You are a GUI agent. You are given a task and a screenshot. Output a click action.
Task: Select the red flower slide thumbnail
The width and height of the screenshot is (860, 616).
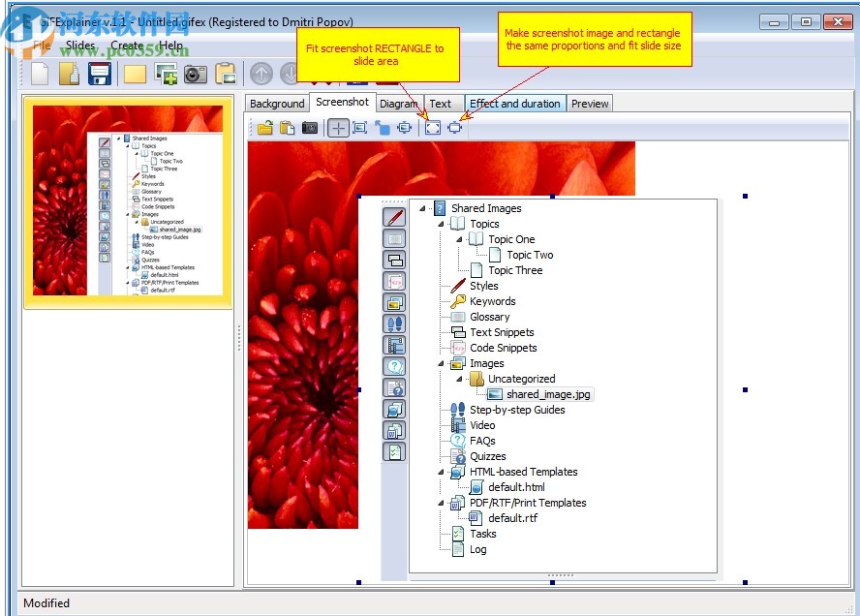[127, 200]
